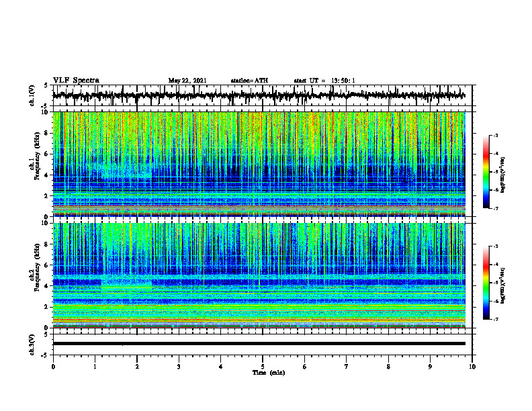Click time axis tick label "3"
Image resolution: width=532 pixels, height=411 pixels.
click(x=179, y=367)
